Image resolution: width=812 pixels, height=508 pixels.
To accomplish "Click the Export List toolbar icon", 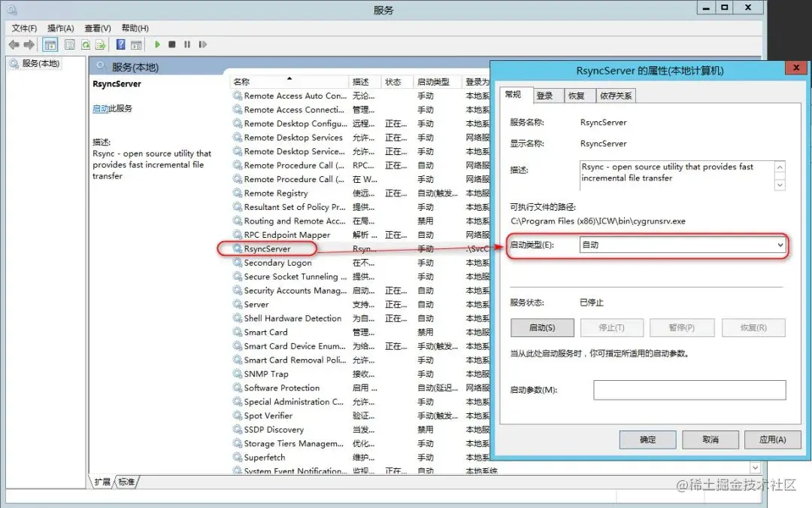I will (x=101, y=44).
